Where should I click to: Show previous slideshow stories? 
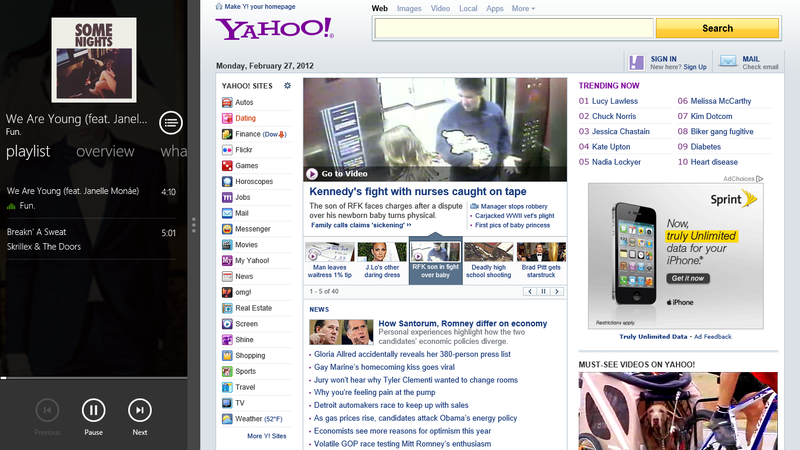click(530, 291)
